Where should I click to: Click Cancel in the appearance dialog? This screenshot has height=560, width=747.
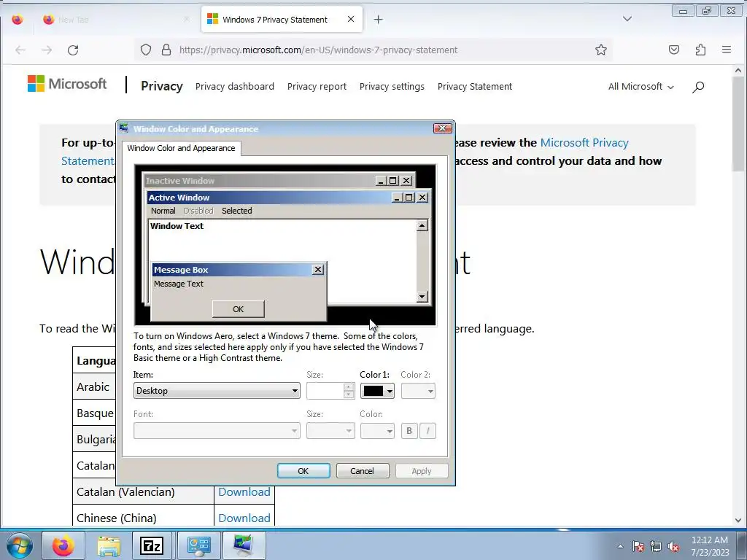[363, 471]
